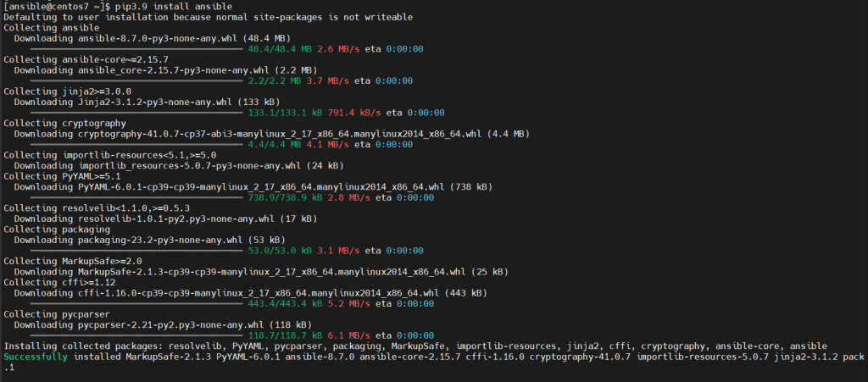
Task: Click 'Collecting ansible-core~=2.15.7' line
Action: point(86,59)
